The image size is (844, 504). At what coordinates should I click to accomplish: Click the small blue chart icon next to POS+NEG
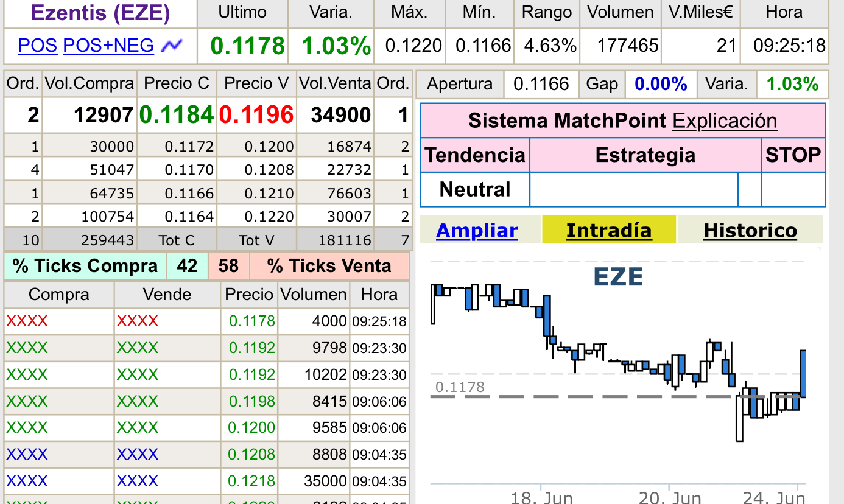click(172, 45)
